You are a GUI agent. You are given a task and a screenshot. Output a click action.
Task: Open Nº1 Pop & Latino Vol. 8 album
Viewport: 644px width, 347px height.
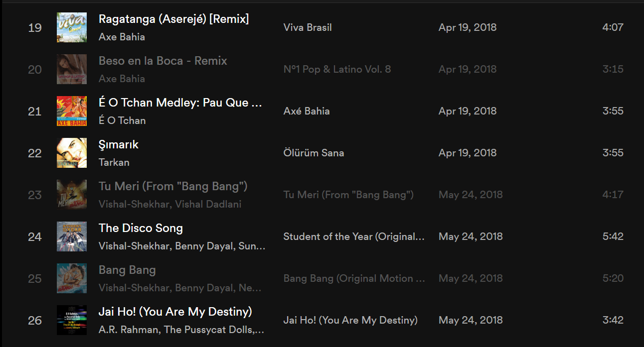click(337, 69)
